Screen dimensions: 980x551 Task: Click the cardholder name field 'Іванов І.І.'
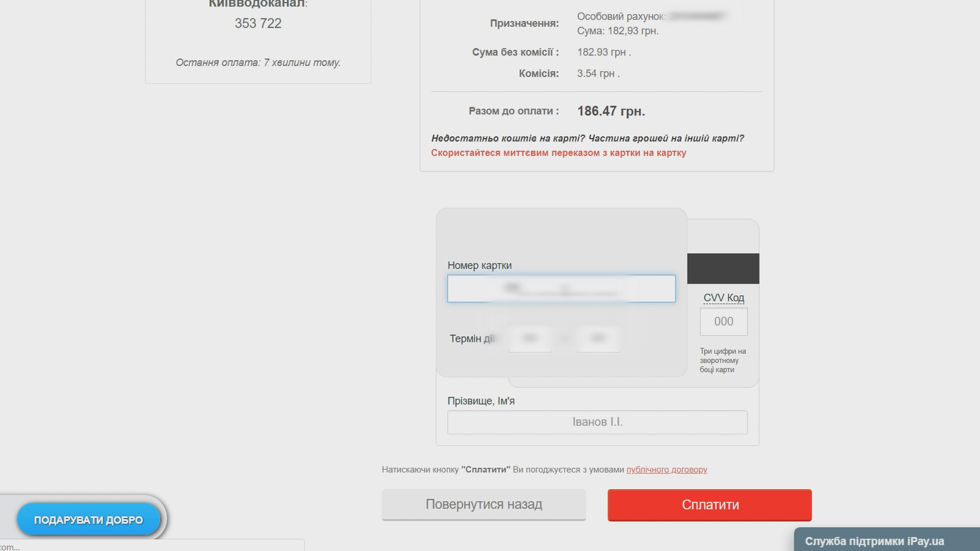tap(597, 422)
